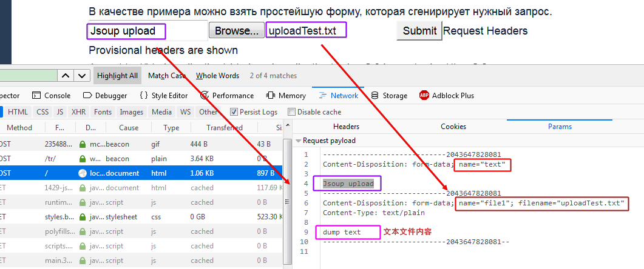This screenshot has height=269, width=644.
Task: Toggle the Highlight All option
Action: [118, 76]
